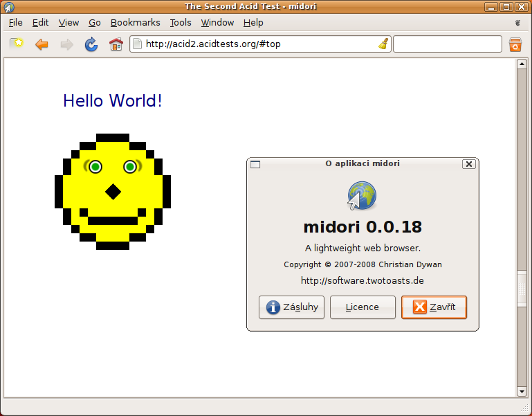Open the Window menu

(x=217, y=22)
